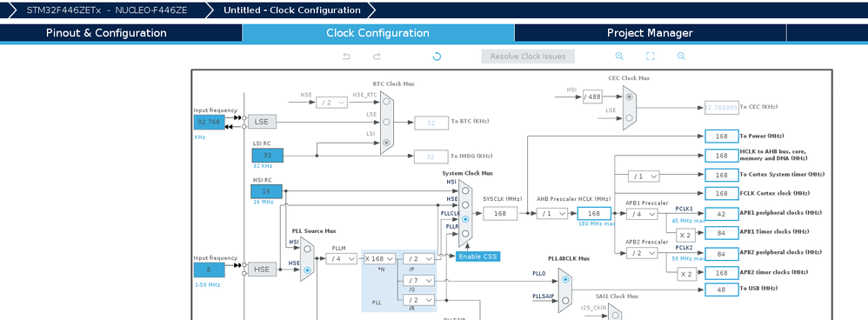Switch to Project Manager tab

(650, 33)
